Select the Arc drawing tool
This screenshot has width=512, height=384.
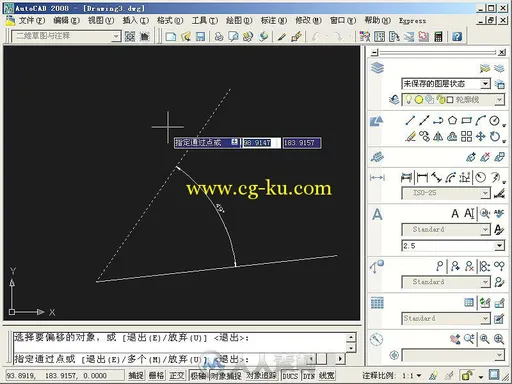point(480,120)
